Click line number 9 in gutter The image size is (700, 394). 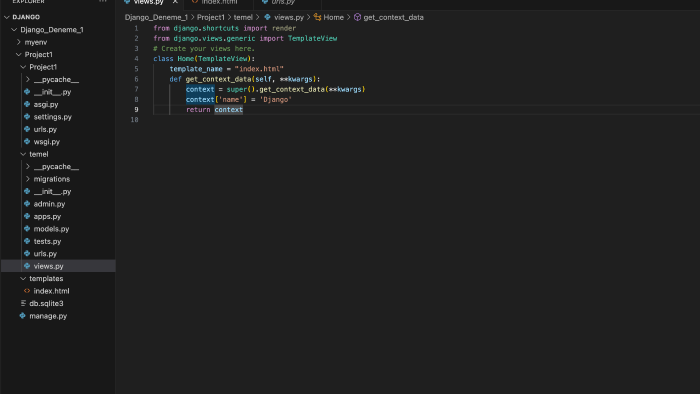(x=136, y=109)
